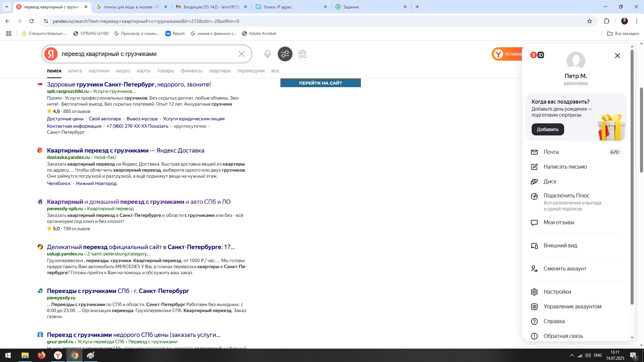Open Firefox from the taskbar
644x362 pixels.
pyautogui.click(x=41, y=355)
